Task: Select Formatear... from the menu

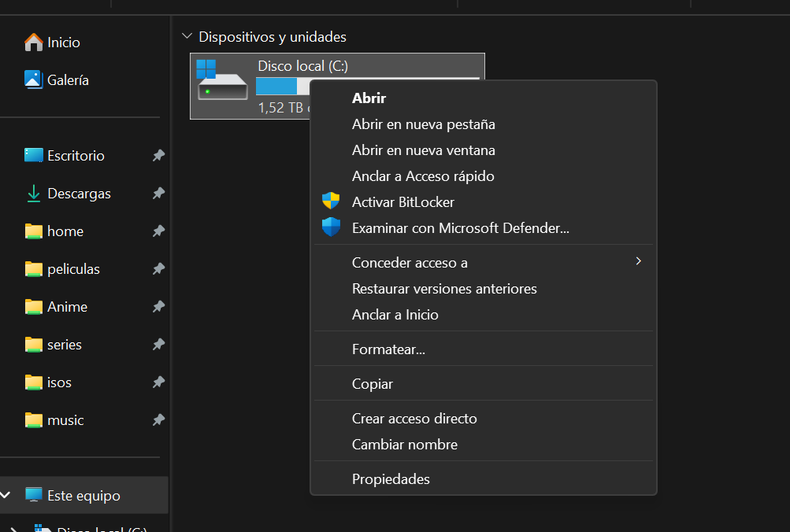Action: coord(484,349)
